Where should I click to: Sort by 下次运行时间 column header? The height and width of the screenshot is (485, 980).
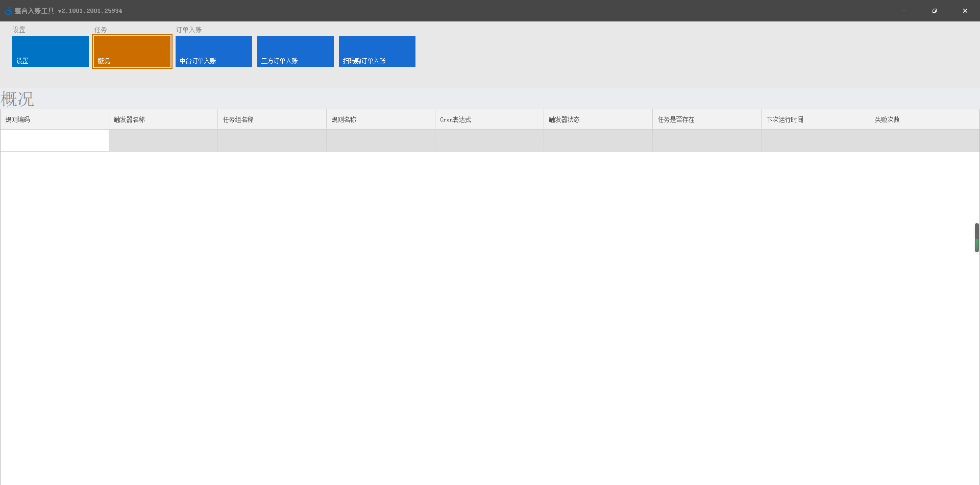point(816,119)
